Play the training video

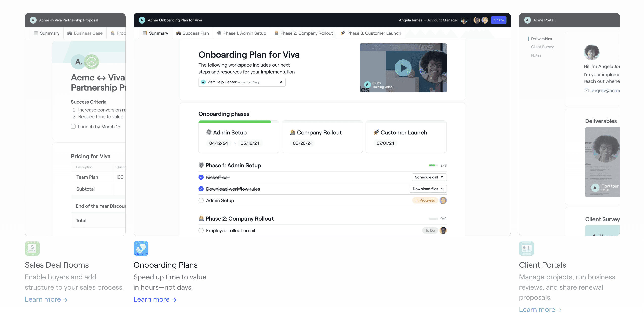tap(403, 68)
